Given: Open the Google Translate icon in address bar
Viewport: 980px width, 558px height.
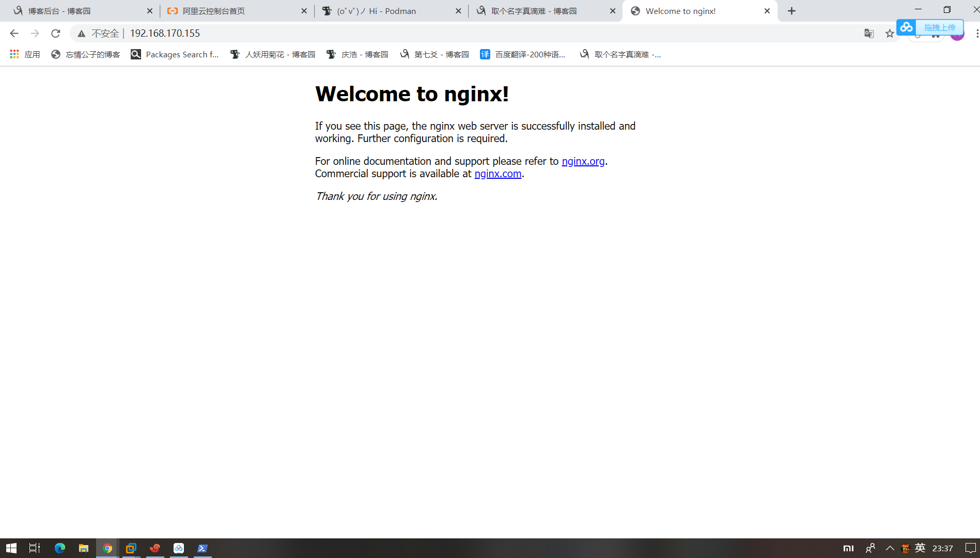Looking at the screenshot, I should (869, 34).
